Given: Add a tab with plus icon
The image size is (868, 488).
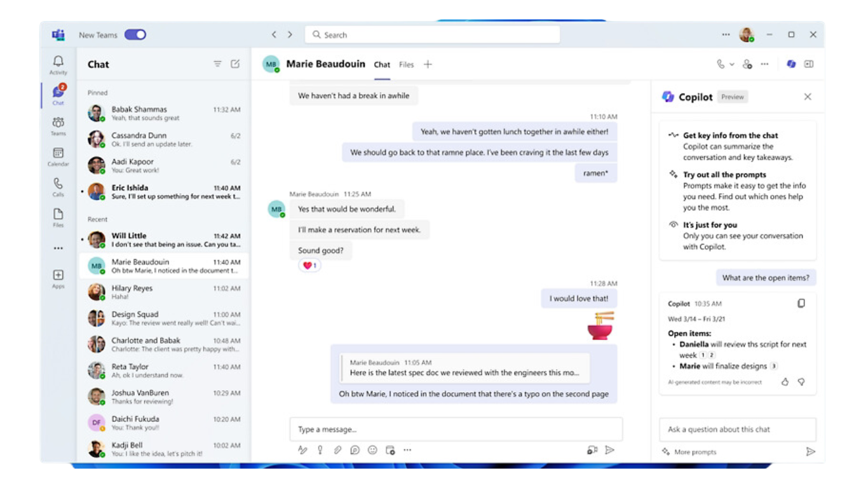Looking at the screenshot, I should point(428,64).
